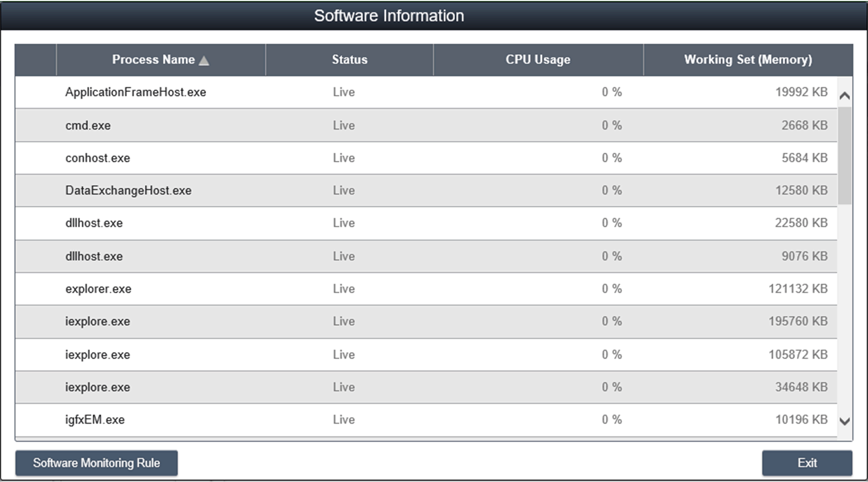Image resolution: width=868 pixels, height=482 pixels.
Task: Sort the list by Status column
Action: [349, 60]
